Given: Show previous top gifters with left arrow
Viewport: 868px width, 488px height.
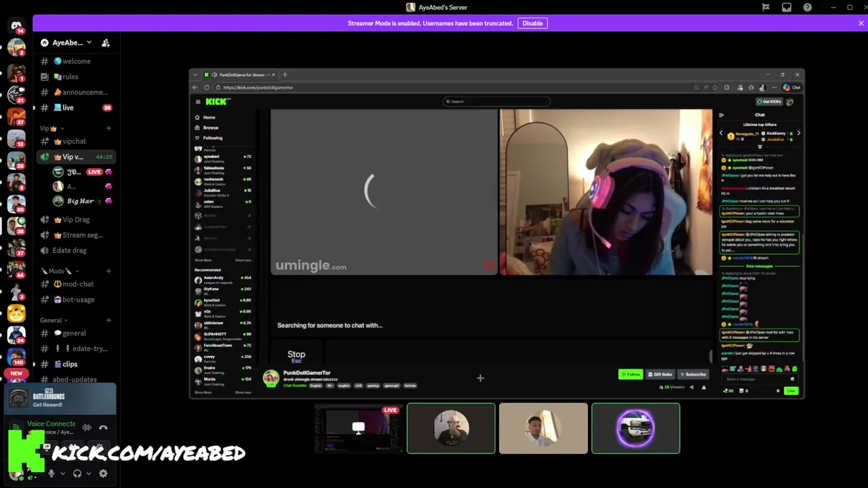Looking at the screenshot, I should 721,134.
